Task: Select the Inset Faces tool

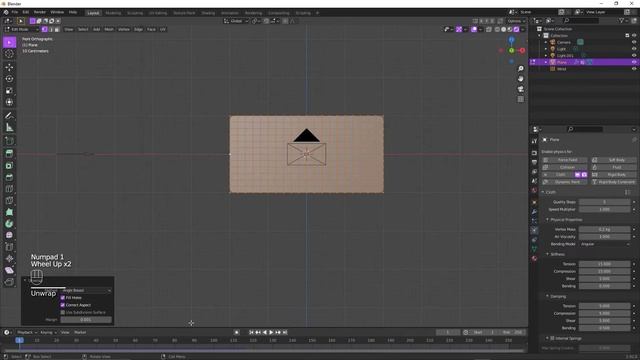Action: tap(9, 165)
